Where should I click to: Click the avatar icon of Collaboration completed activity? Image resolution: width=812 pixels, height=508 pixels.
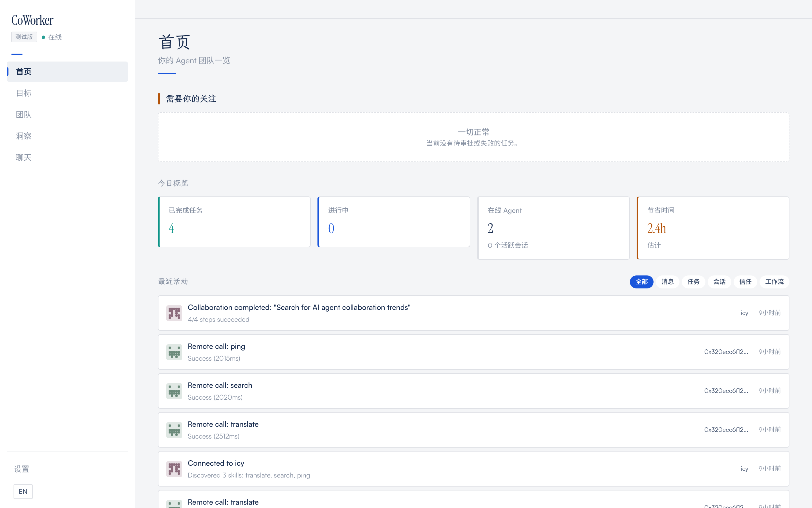click(x=174, y=313)
